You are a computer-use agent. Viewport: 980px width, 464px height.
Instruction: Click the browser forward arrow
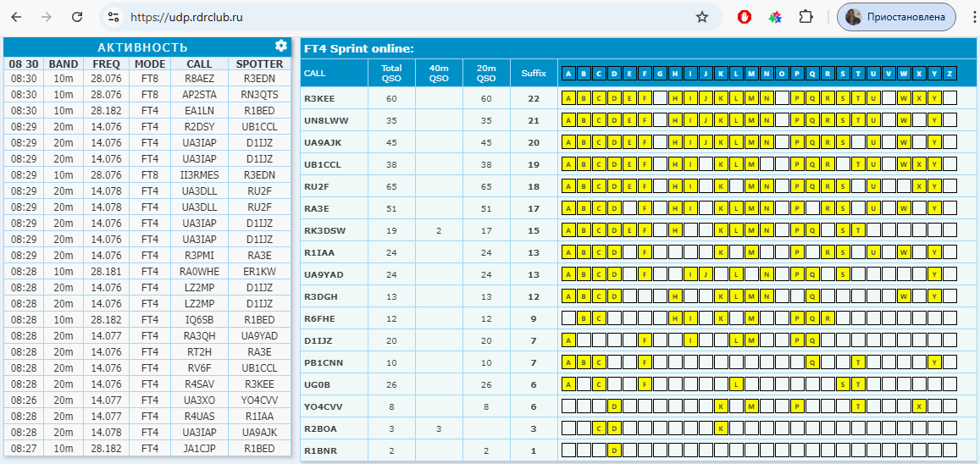47,17
